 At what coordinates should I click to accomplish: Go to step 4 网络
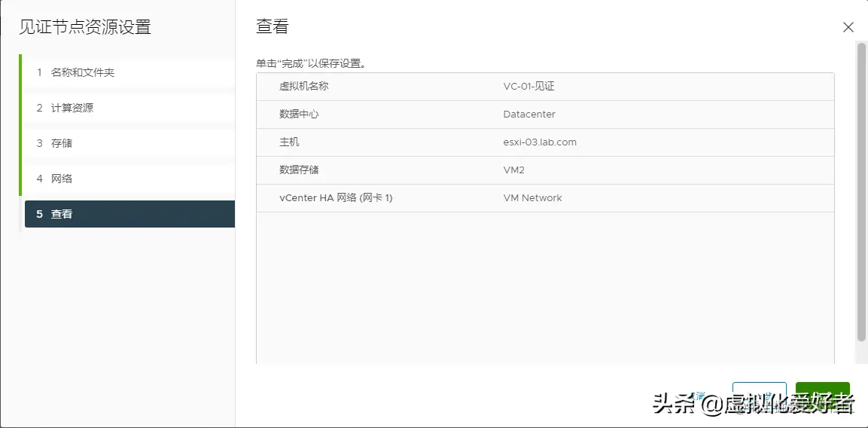pos(129,179)
